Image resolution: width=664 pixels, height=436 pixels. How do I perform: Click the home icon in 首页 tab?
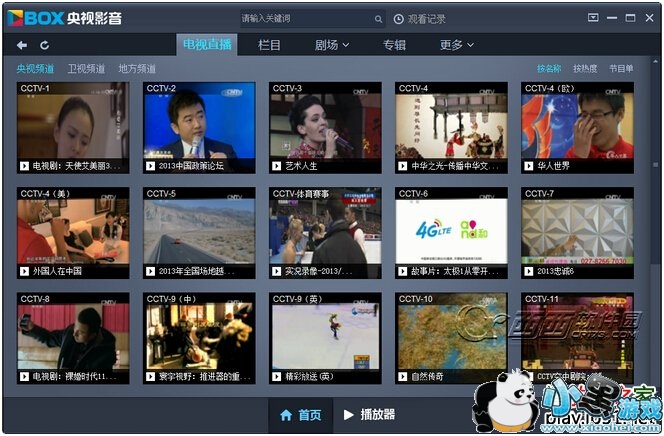click(x=286, y=415)
